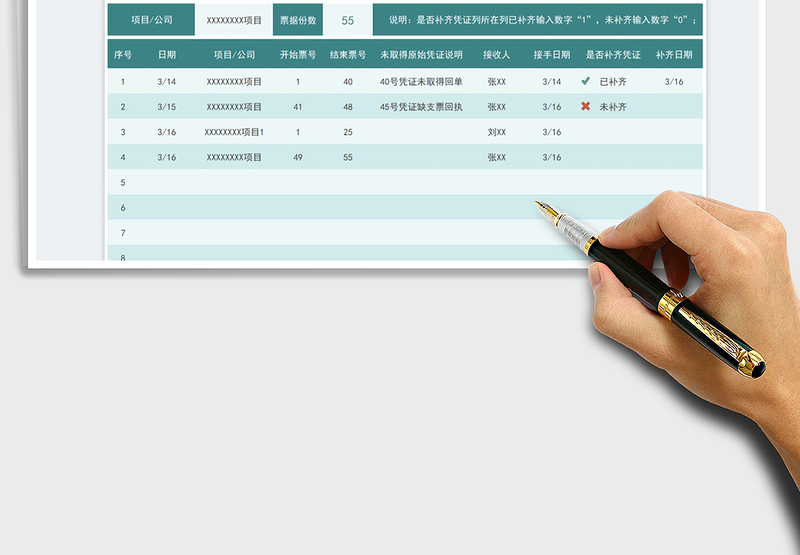Click the 张XX recipient cell in row 4
The height and width of the screenshot is (555, 800).
tap(496, 157)
